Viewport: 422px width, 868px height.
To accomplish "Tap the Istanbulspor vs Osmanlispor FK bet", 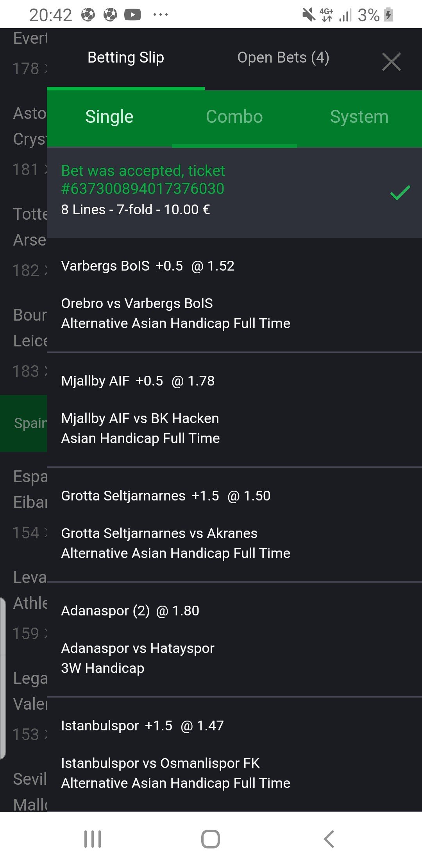I will click(x=160, y=763).
